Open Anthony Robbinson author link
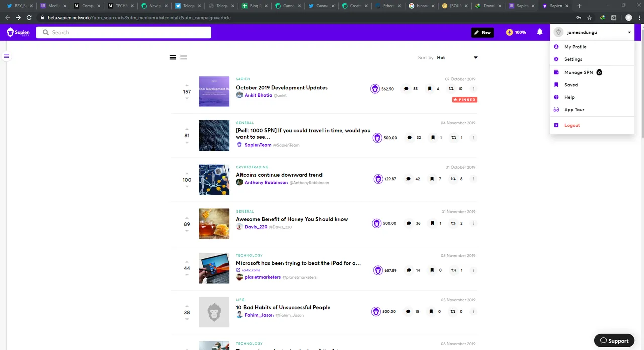The image size is (644, 350). pos(266,183)
